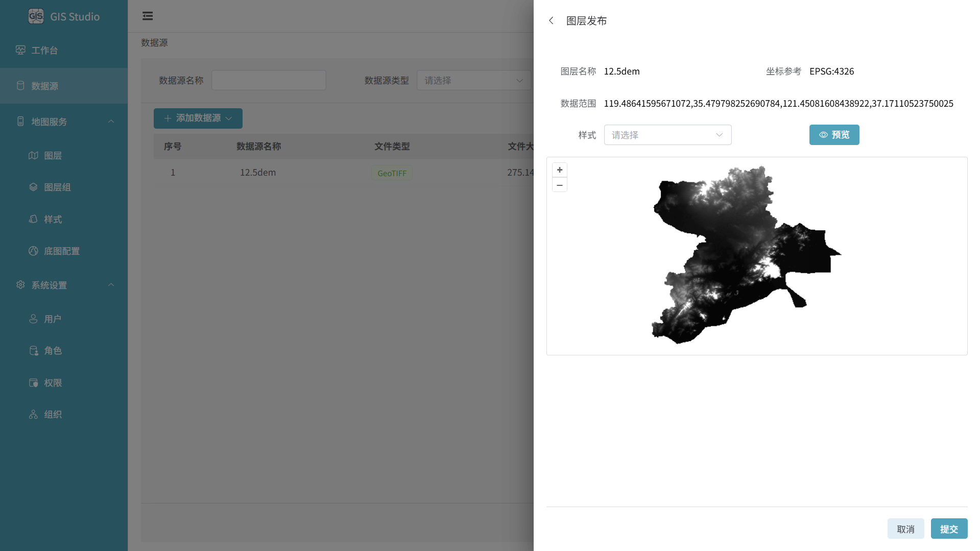Click the 图层发布 panel title

point(586,21)
